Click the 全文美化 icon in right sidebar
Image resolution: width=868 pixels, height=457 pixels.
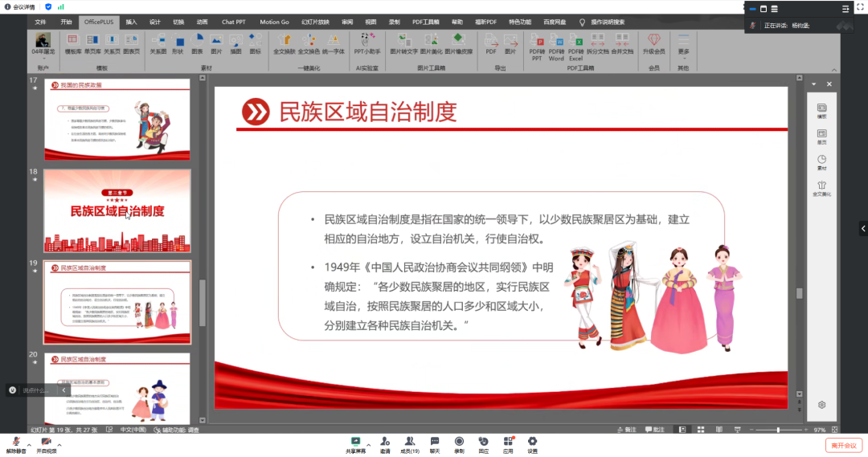(821, 188)
